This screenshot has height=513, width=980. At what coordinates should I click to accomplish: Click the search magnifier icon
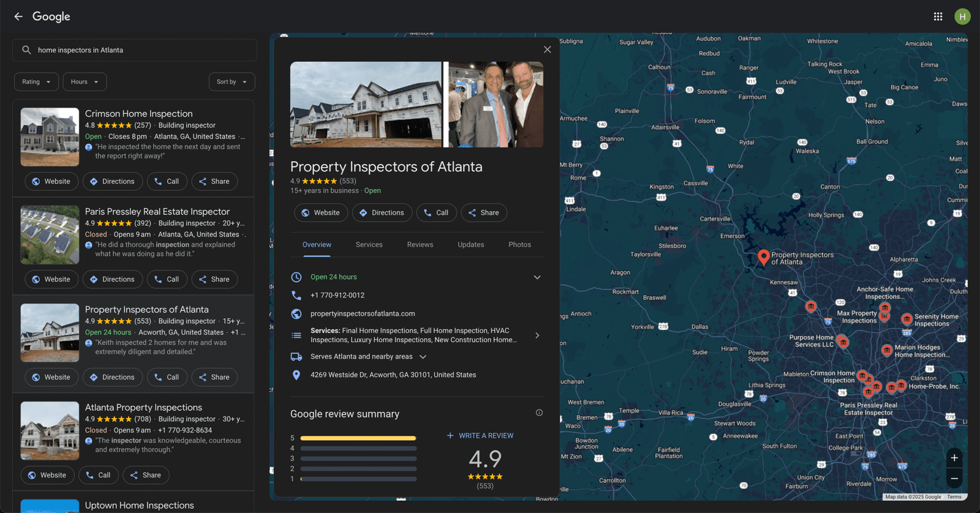(x=26, y=50)
